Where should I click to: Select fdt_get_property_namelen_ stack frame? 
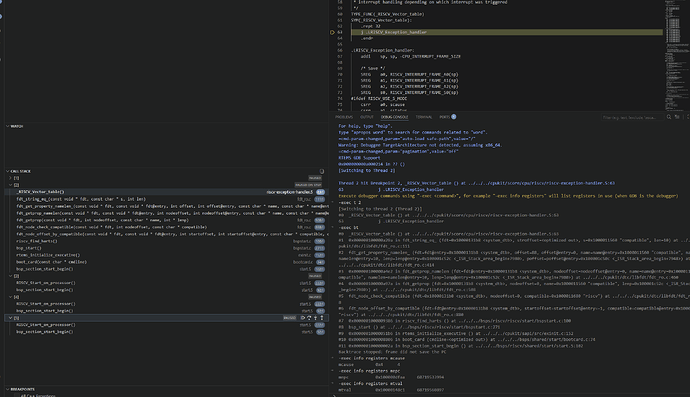click(x=172, y=206)
